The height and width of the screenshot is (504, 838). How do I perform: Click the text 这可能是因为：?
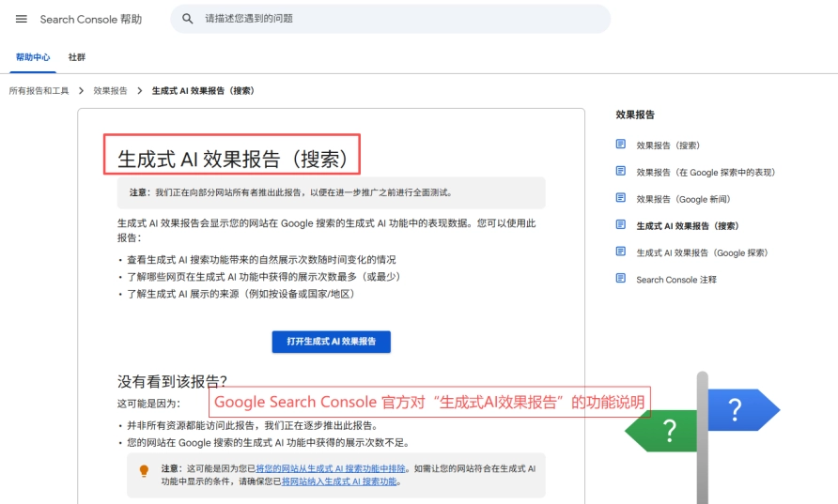148,404
